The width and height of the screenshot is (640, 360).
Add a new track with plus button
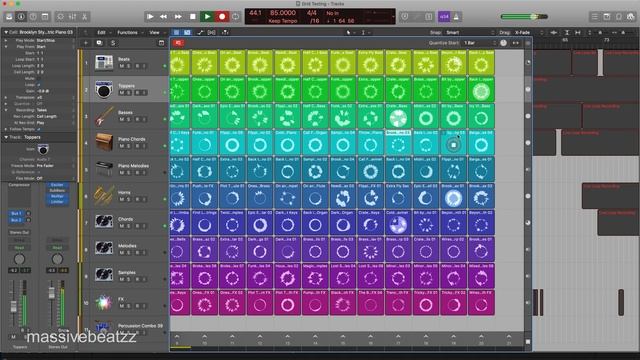(86, 43)
